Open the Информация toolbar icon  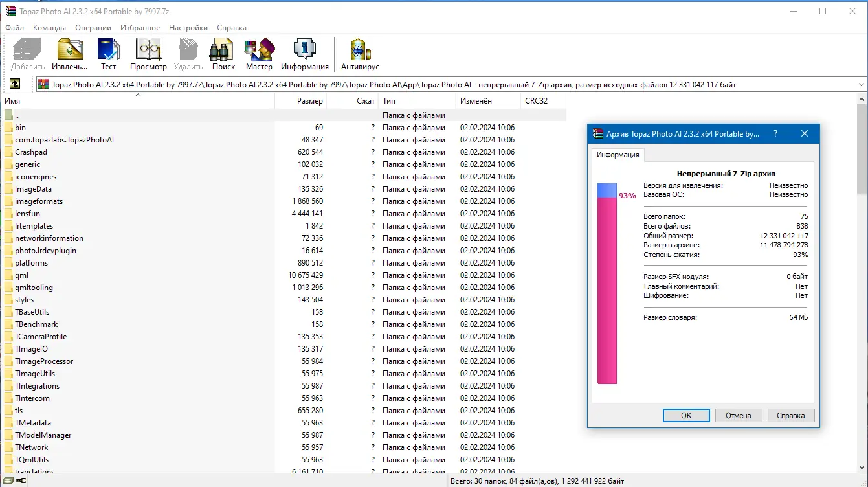[x=304, y=50]
